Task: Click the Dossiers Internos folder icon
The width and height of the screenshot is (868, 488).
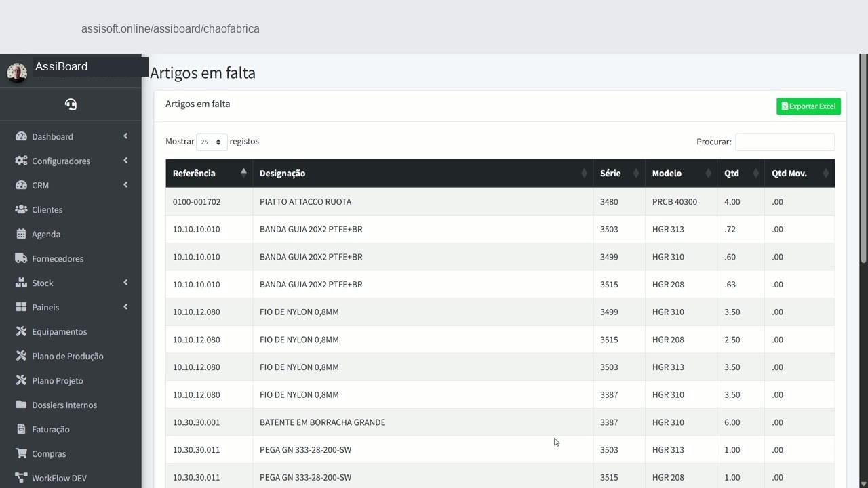Action: coord(21,405)
